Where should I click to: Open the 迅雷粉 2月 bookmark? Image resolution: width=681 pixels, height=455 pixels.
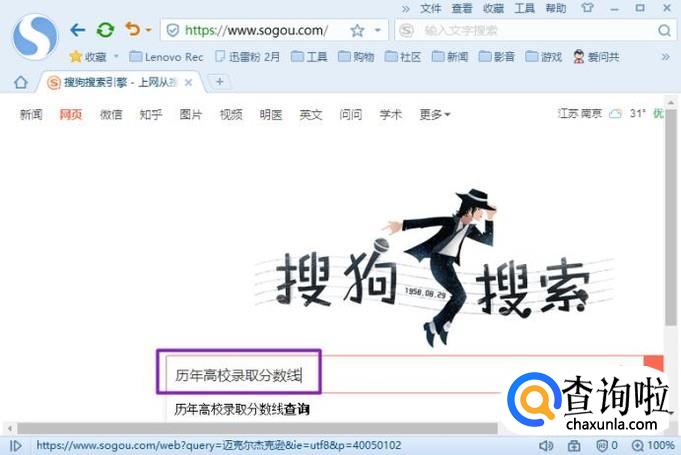[x=248, y=56]
